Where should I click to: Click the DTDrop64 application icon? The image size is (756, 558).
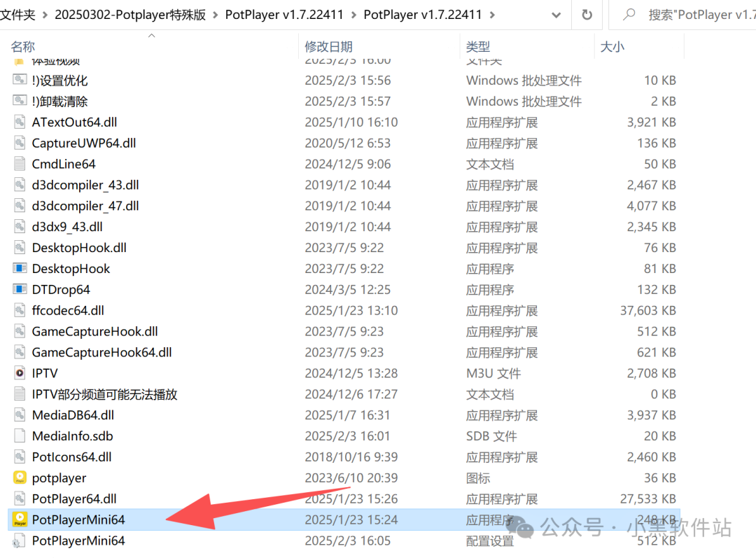(x=20, y=289)
